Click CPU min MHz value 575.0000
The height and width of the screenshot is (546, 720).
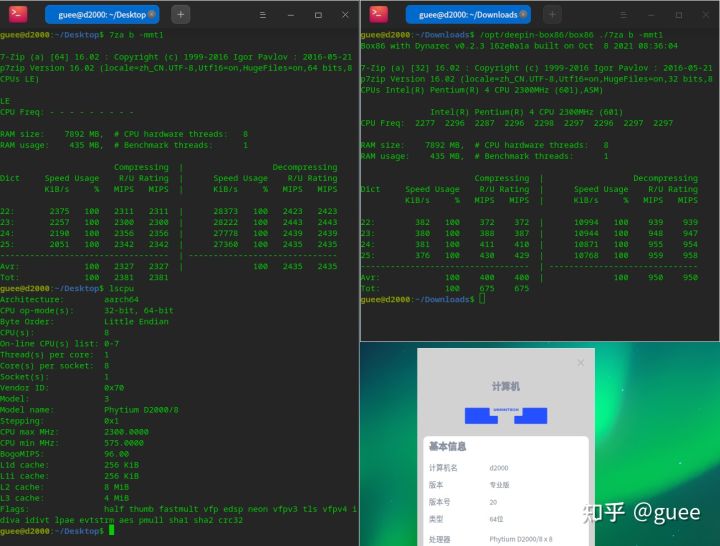tap(124, 443)
